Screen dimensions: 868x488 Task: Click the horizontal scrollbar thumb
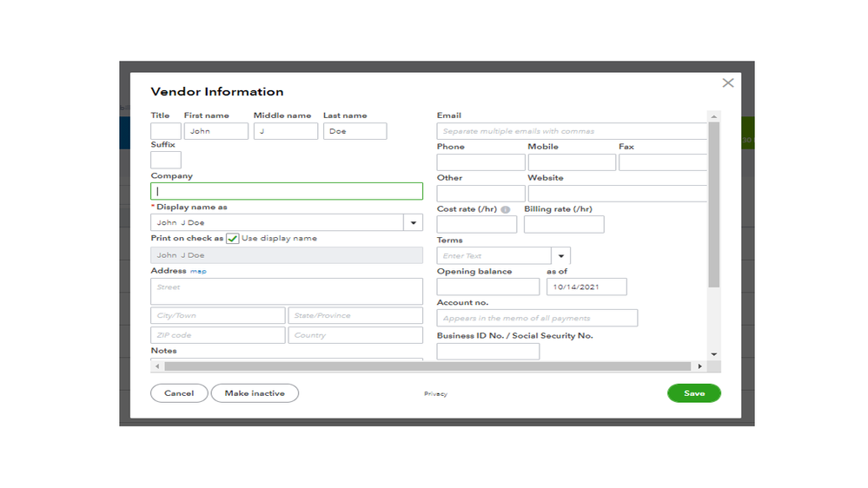click(427, 366)
